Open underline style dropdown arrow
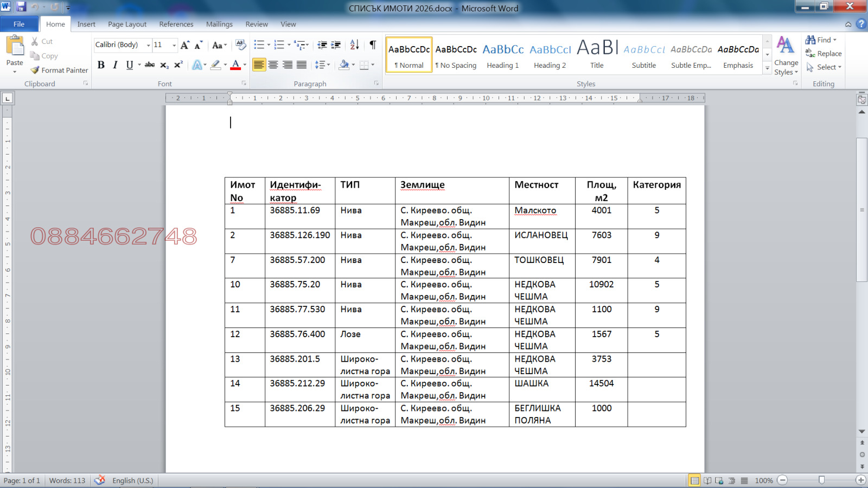Screen dimensions: 868x488 coord(139,65)
